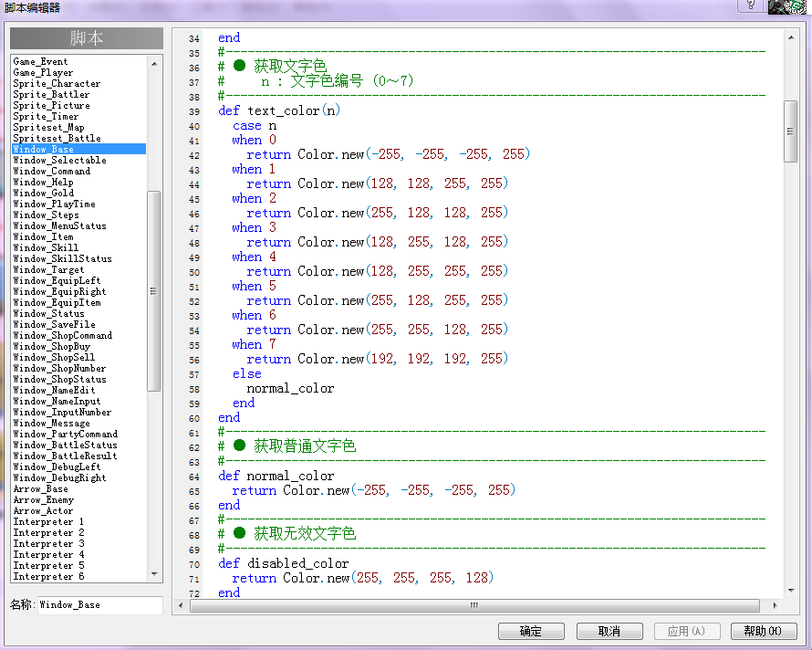Screen dimensions: 812x650
Task: Open the Window_SaveFile script
Action: tap(79, 324)
